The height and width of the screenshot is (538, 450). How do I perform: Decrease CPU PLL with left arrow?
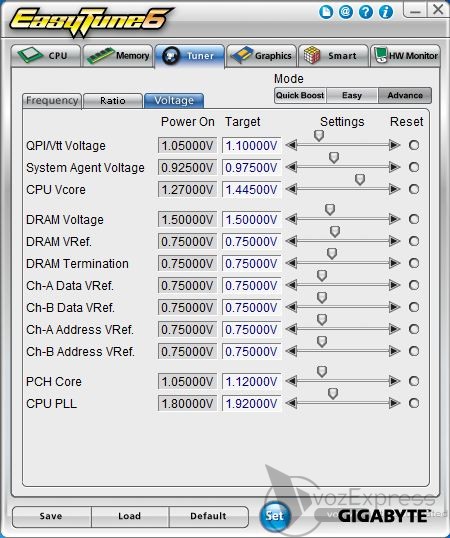point(291,403)
